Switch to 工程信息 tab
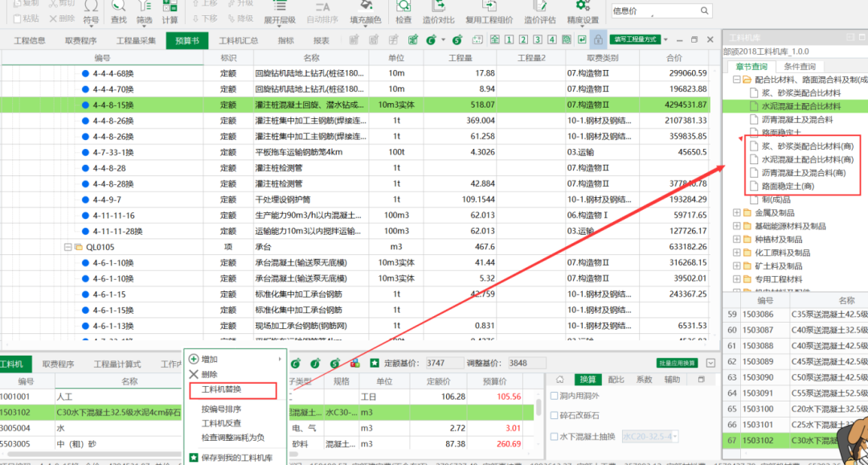Screen dimensions: 868x465 click(30, 40)
